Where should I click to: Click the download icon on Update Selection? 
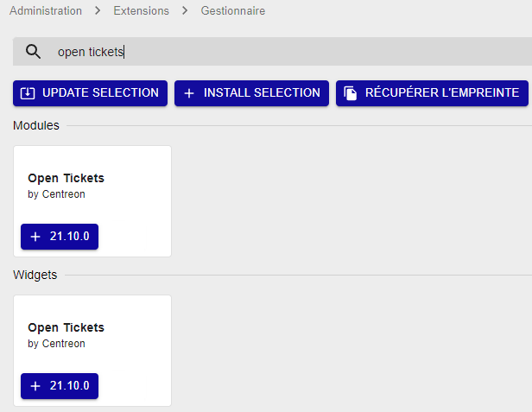[28, 93]
